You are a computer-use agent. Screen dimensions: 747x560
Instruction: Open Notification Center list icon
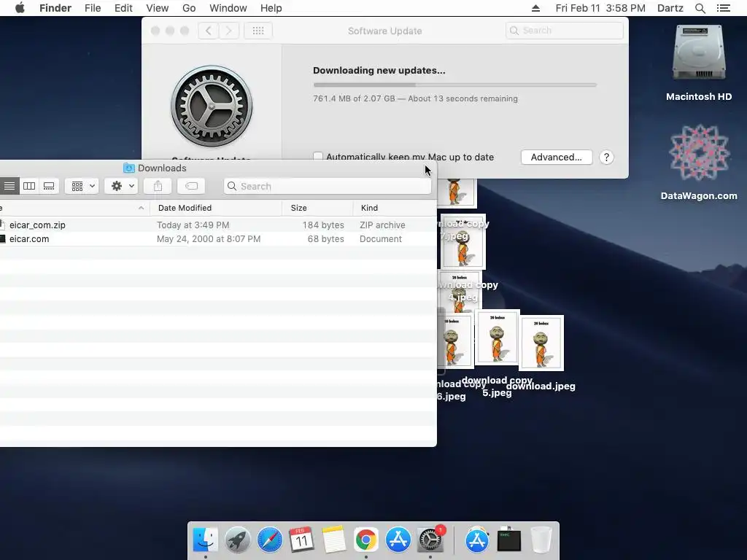[x=723, y=8]
